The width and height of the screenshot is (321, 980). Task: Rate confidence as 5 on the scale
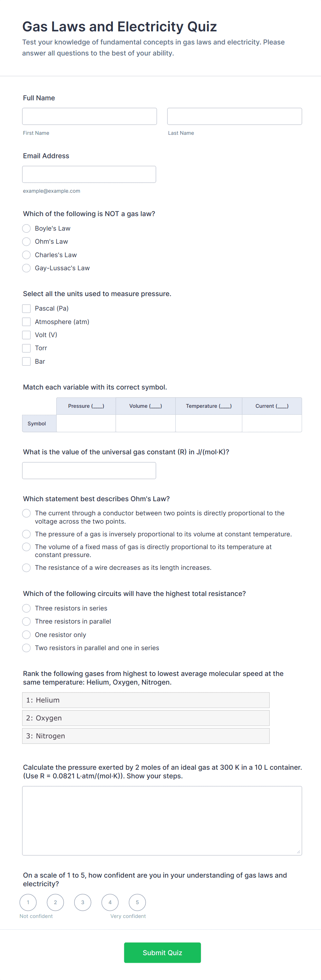[137, 902]
